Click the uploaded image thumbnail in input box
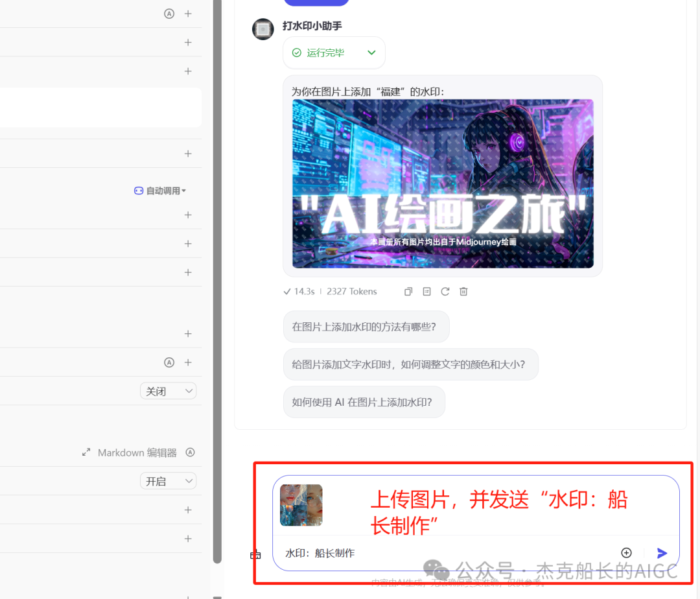The width and height of the screenshot is (700, 599). click(301, 505)
